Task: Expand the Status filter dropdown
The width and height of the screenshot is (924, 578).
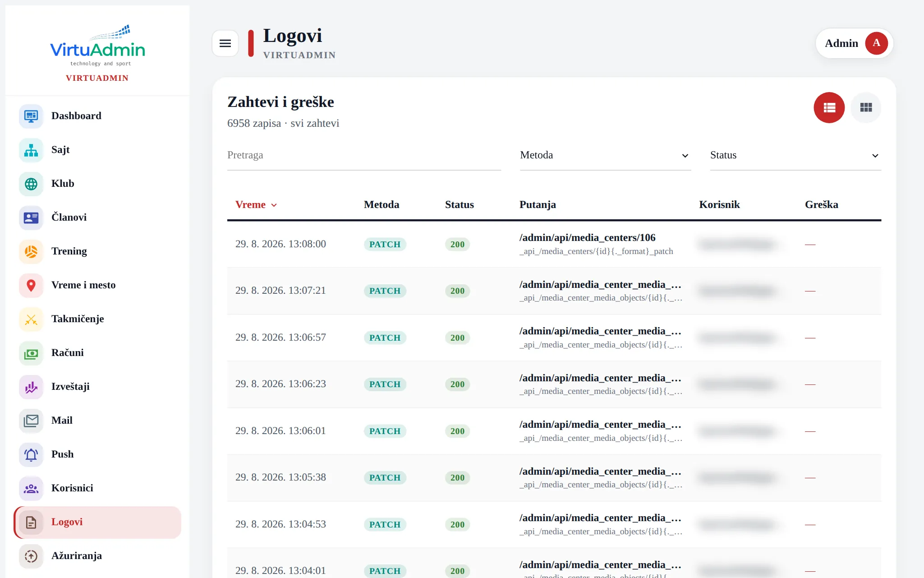Action: (795, 155)
